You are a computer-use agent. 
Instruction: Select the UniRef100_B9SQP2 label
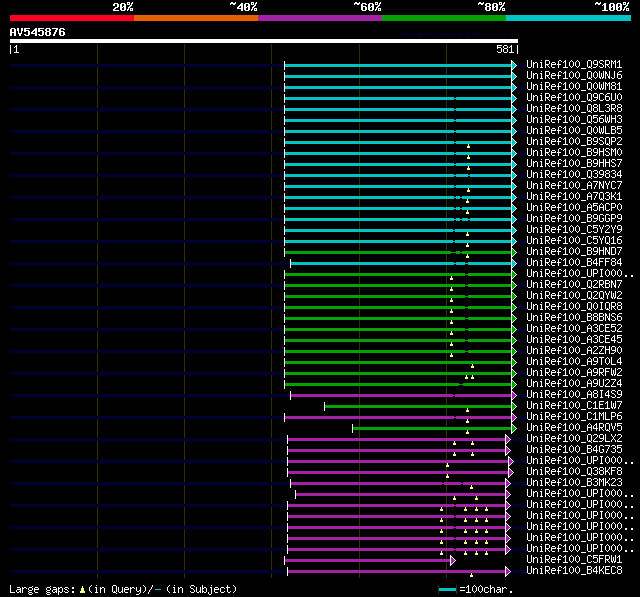tap(574, 142)
